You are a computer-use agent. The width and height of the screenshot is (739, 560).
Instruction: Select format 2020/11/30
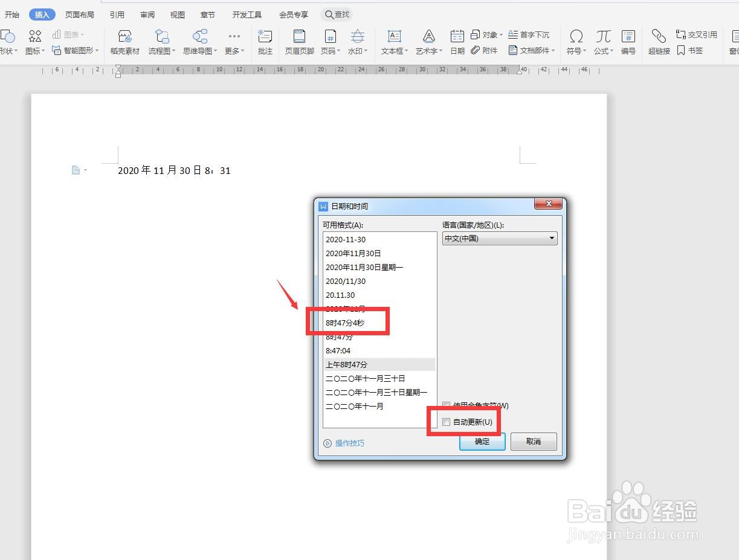(x=379, y=282)
